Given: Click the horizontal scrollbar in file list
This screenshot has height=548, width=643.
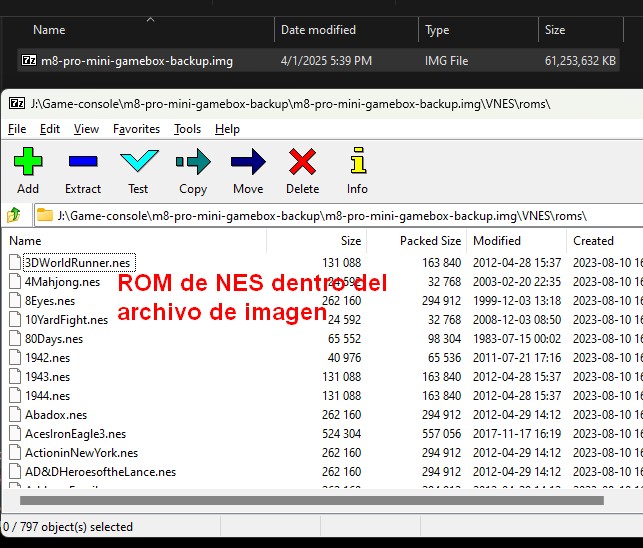Looking at the screenshot, I should pyautogui.click(x=310, y=499).
